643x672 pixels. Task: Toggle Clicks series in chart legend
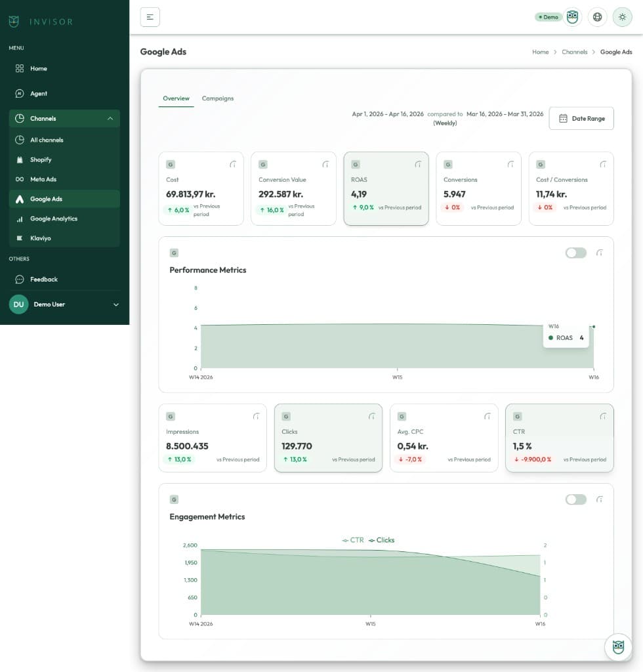381,540
